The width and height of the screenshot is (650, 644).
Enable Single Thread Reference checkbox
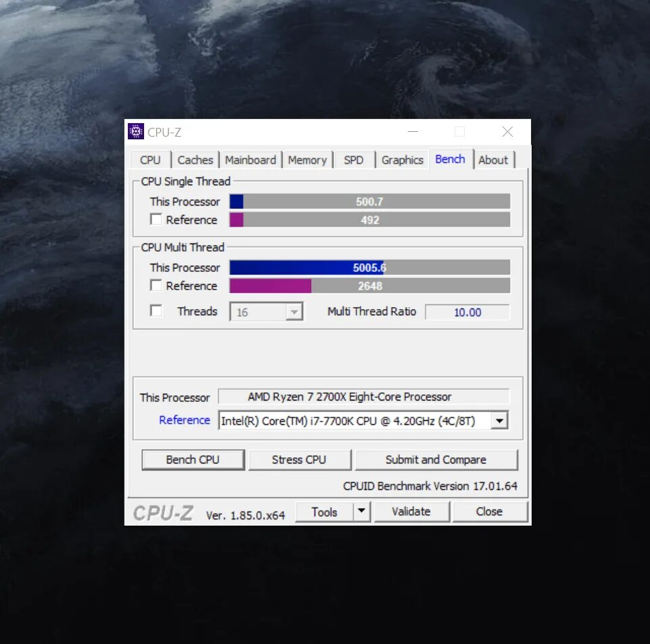(156, 219)
